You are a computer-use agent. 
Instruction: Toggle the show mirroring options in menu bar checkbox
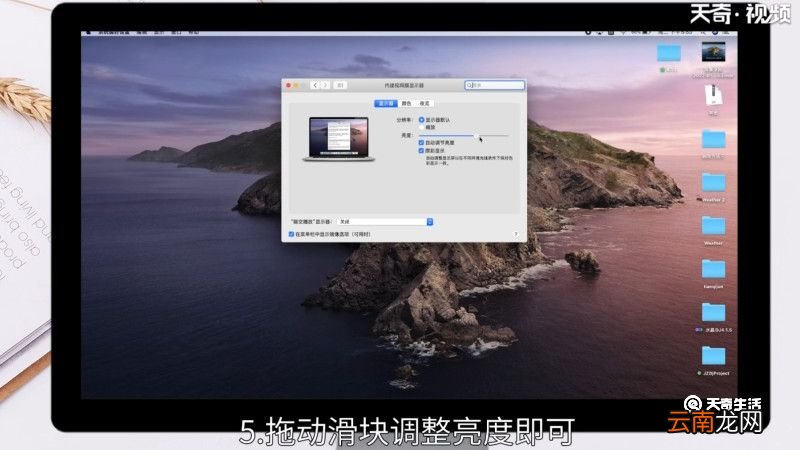291,234
